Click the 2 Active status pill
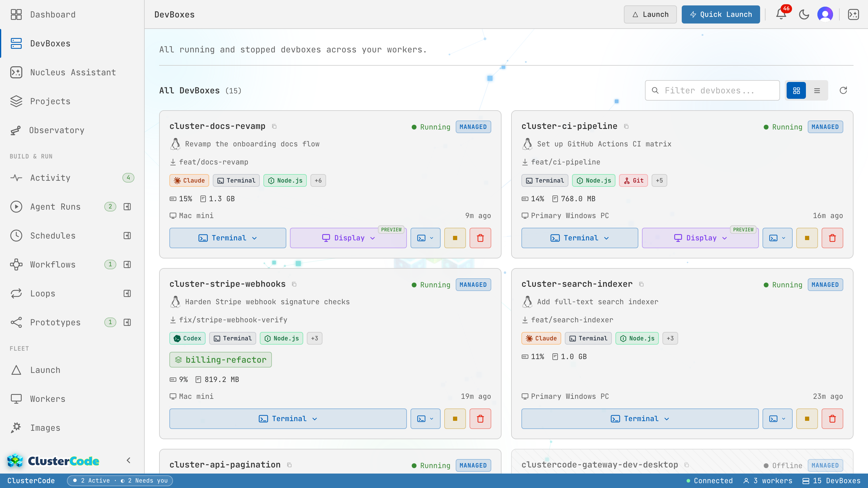This screenshot has height=488, width=868. tap(120, 480)
